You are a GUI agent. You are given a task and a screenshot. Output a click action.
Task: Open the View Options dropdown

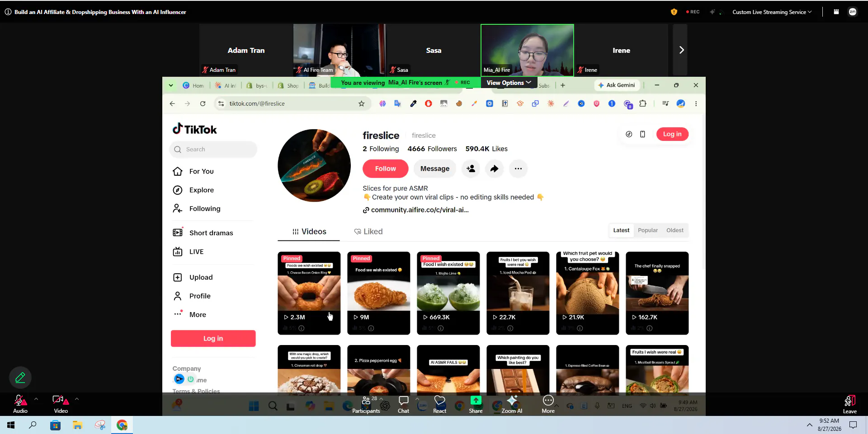pyautogui.click(x=509, y=83)
